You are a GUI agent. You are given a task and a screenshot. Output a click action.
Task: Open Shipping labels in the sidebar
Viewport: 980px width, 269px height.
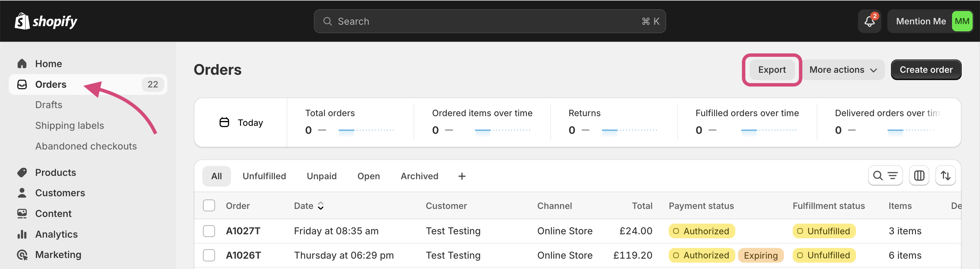click(x=70, y=125)
